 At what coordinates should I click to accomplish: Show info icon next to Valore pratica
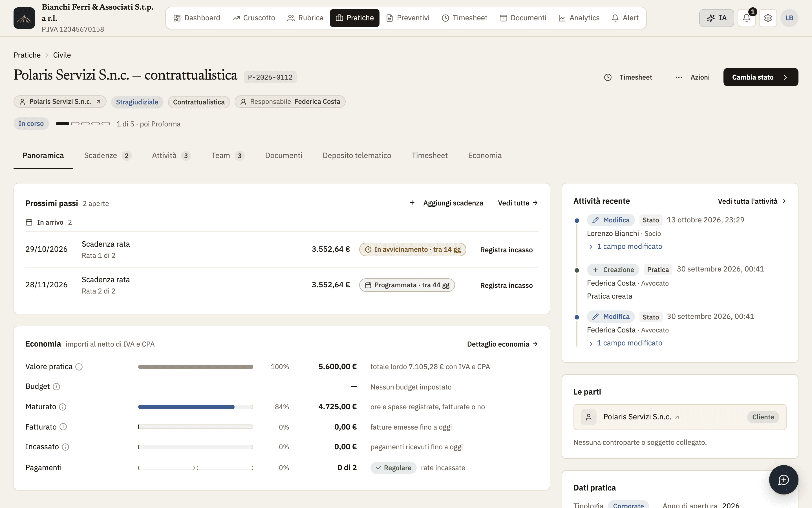[x=79, y=367]
